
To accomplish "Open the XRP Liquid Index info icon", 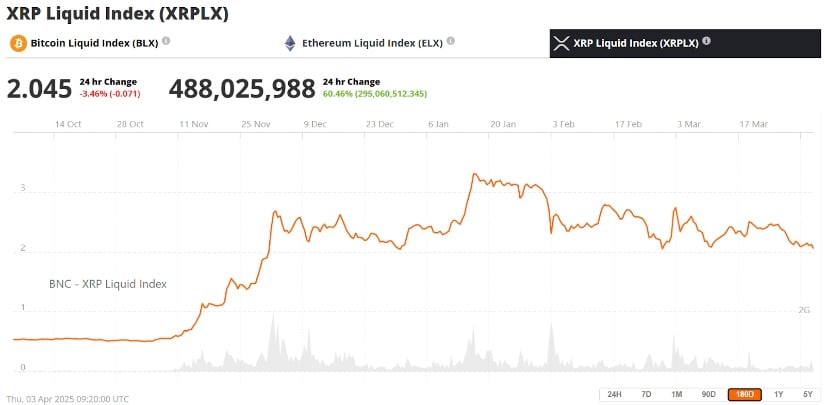I will coord(707,41).
